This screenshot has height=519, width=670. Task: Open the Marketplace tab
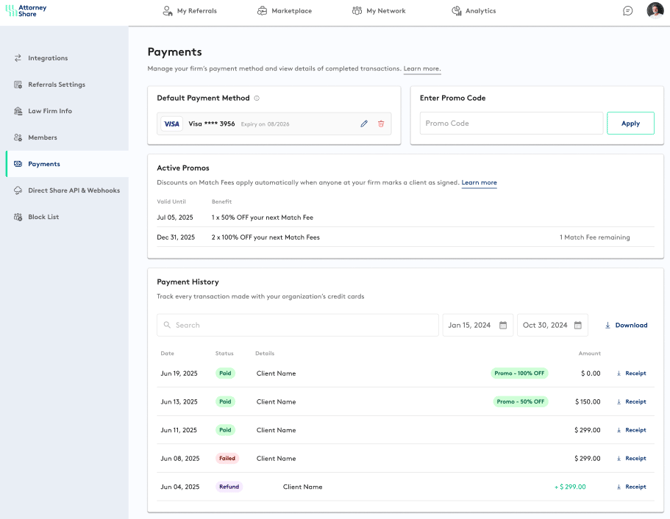pyautogui.click(x=284, y=11)
